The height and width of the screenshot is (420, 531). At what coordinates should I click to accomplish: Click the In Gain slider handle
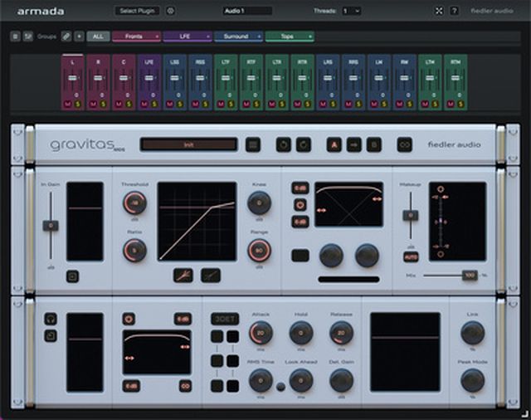point(51,226)
